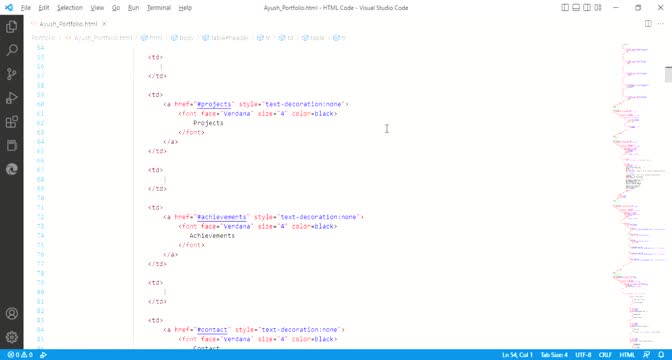Select the Ayush_Portfolio.html editor tab
The height and width of the screenshot is (360, 672).
click(x=69, y=24)
